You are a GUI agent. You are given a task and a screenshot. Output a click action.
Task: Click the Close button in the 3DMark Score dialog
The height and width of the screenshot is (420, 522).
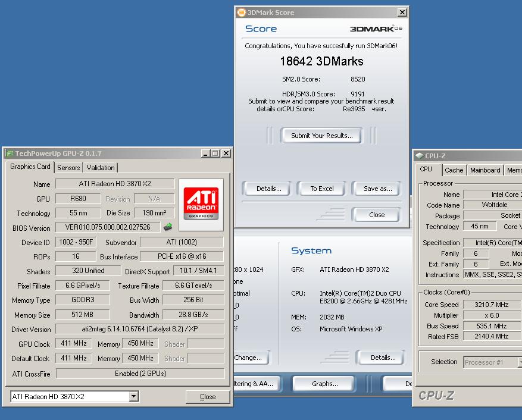point(377,215)
